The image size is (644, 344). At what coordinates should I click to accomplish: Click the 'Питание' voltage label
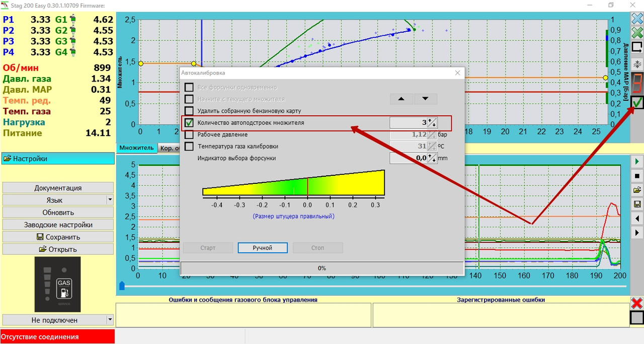[x=23, y=133]
